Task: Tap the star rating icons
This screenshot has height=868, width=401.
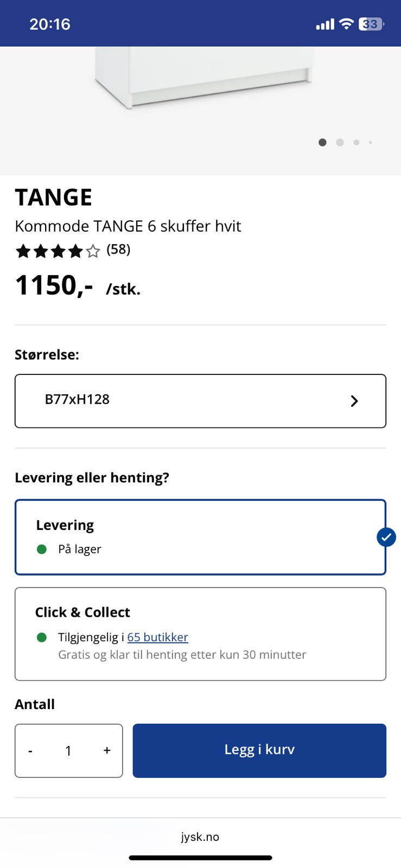Action: click(x=58, y=251)
